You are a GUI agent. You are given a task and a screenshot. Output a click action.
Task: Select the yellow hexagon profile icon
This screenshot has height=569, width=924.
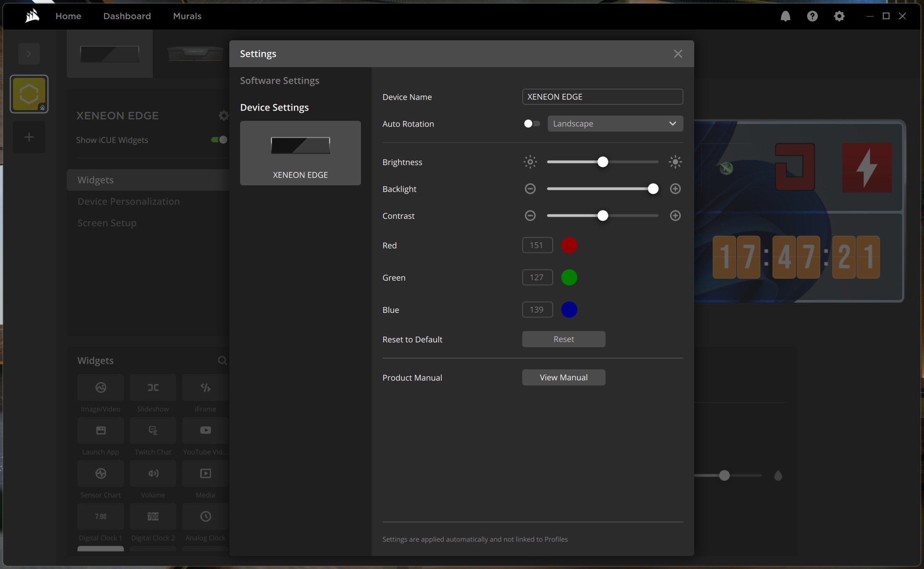tap(29, 94)
